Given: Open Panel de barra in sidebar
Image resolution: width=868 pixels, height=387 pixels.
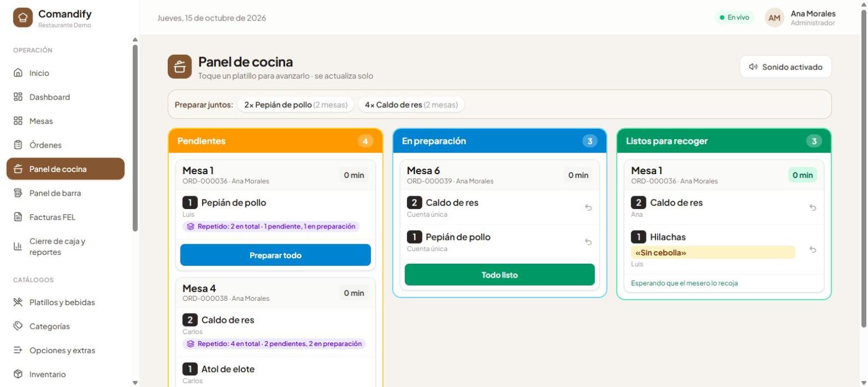Looking at the screenshot, I should [x=65, y=193].
